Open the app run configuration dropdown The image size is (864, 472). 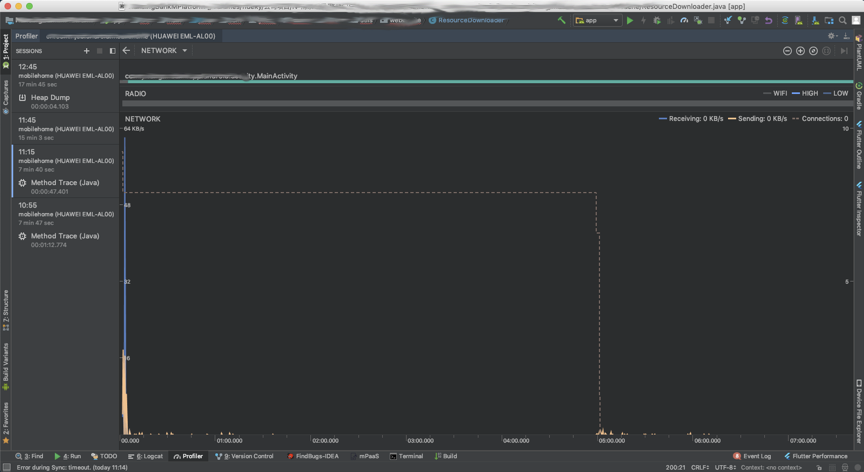tap(597, 20)
